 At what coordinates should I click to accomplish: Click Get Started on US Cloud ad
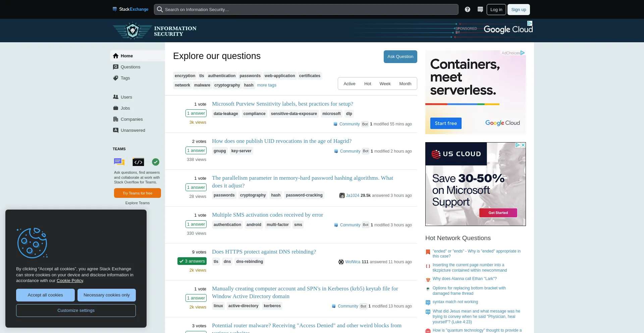[x=498, y=213]
